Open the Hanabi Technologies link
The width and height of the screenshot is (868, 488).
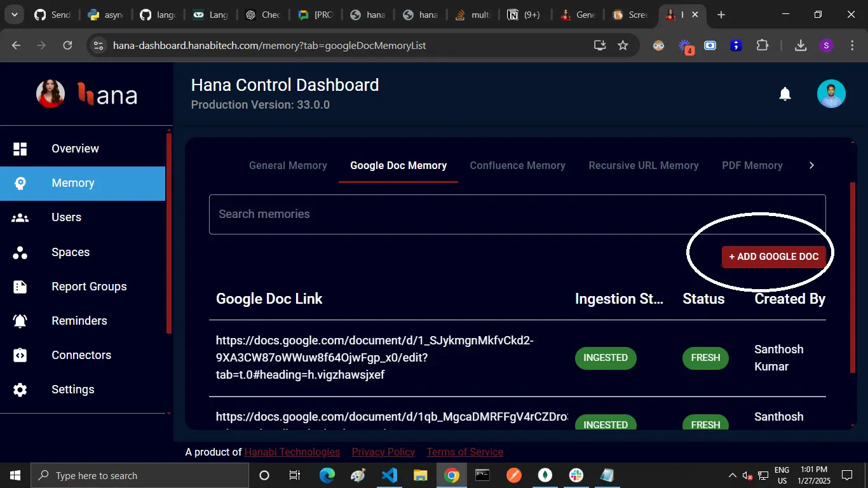[292, 452]
